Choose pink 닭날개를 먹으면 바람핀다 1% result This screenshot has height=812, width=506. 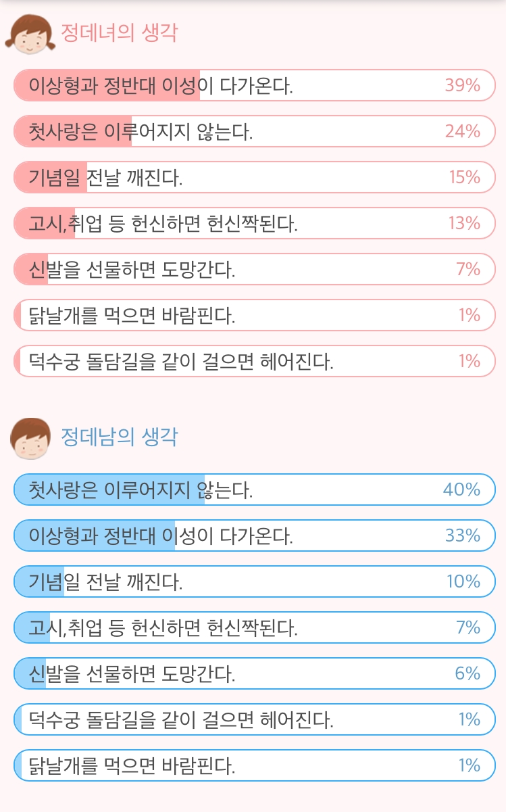pyautogui.click(x=255, y=315)
